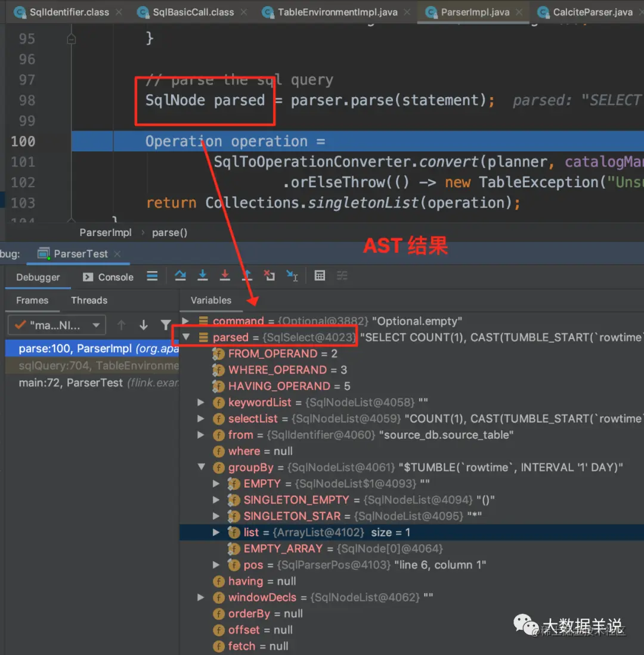Select the fetch = null row

411,646
